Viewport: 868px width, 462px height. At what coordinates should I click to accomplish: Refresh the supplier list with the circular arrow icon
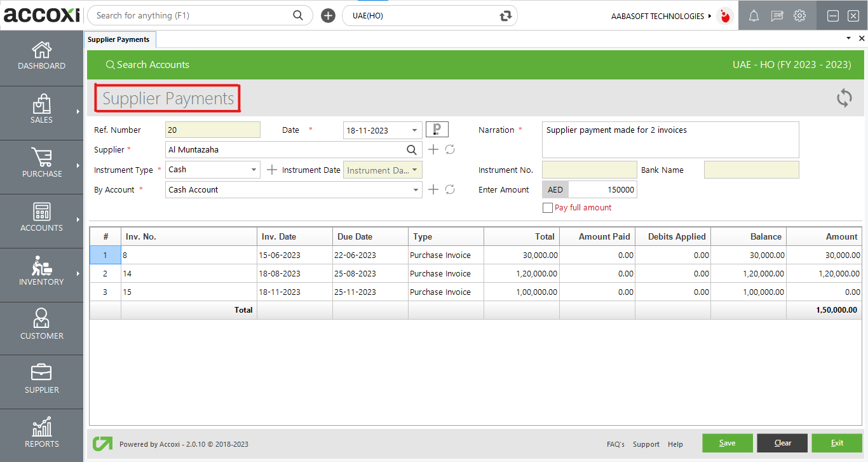click(x=450, y=149)
